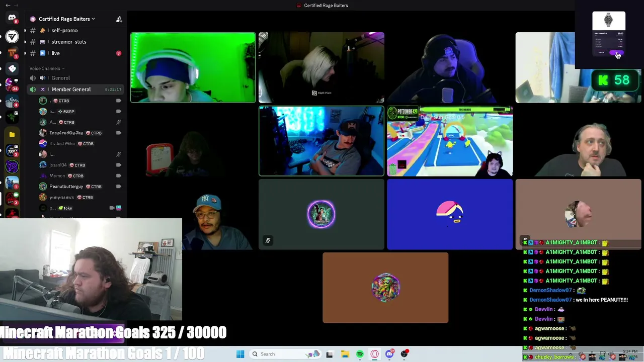
Task: Click the chucky_borrows chat username
Action: tap(554, 357)
